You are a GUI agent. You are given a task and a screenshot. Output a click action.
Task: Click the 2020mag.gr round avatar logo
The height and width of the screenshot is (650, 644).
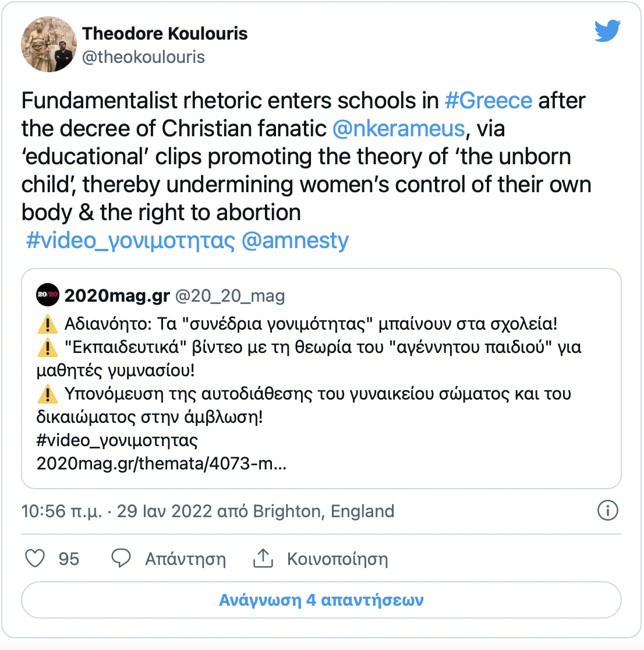48,295
